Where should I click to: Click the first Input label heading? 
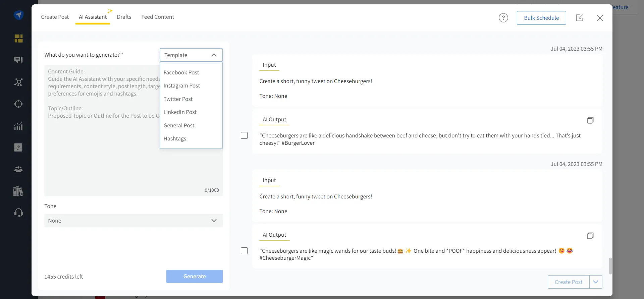[x=269, y=65]
